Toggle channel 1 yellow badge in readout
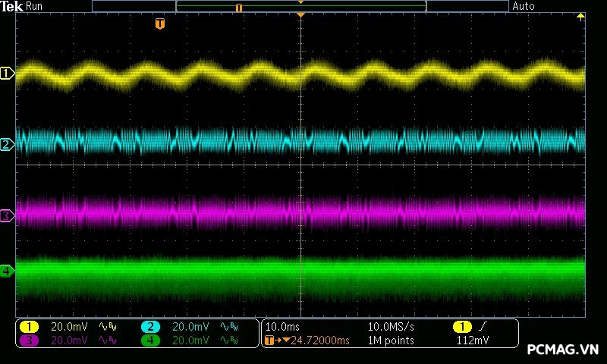 [29, 326]
